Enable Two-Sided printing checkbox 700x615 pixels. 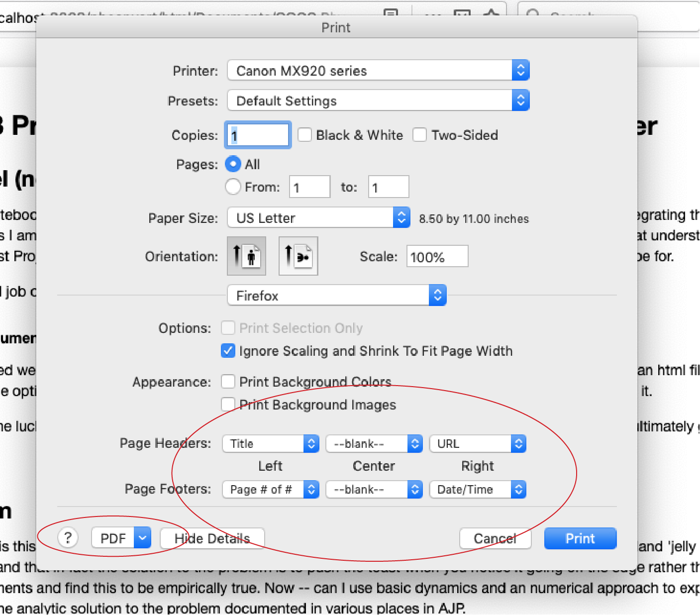click(x=419, y=135)
